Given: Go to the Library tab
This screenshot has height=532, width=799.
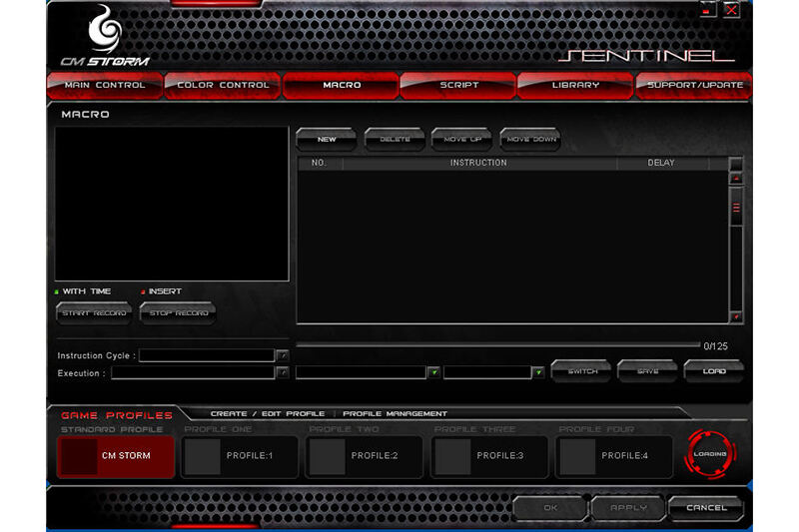Looking at the screenshot, I should click(x=576, y=85).
